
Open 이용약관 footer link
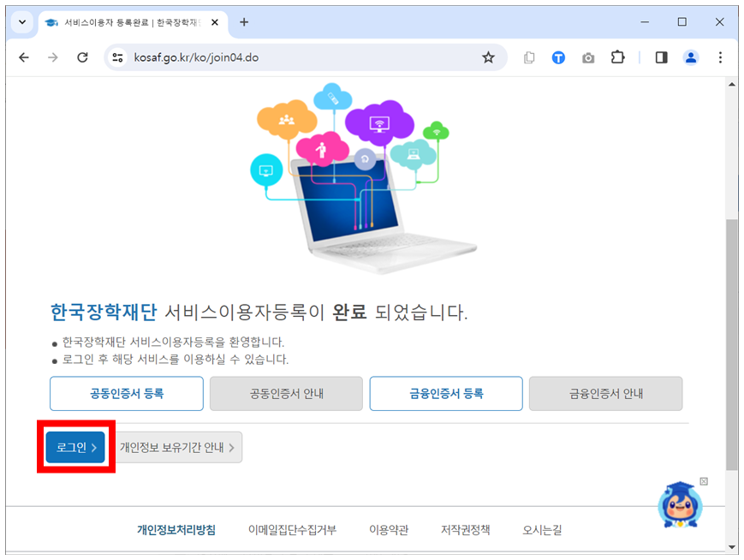[x=389, y=530]
